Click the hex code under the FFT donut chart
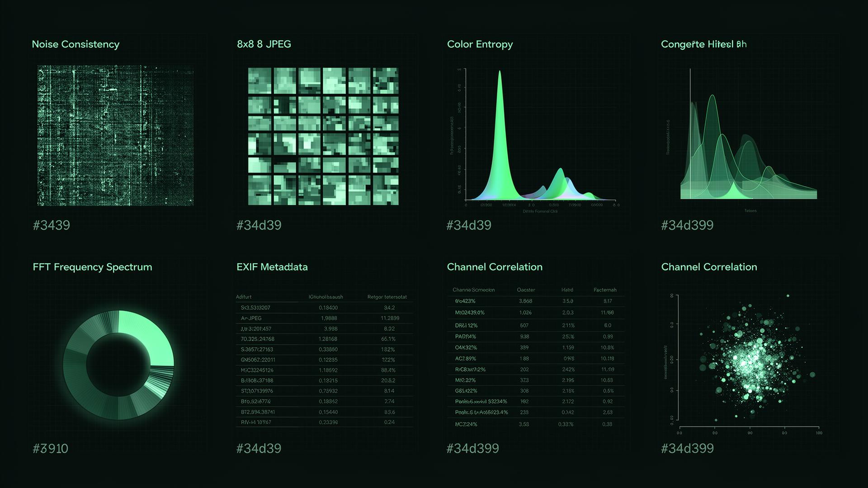The image size is (868, 488). (51, 449)
